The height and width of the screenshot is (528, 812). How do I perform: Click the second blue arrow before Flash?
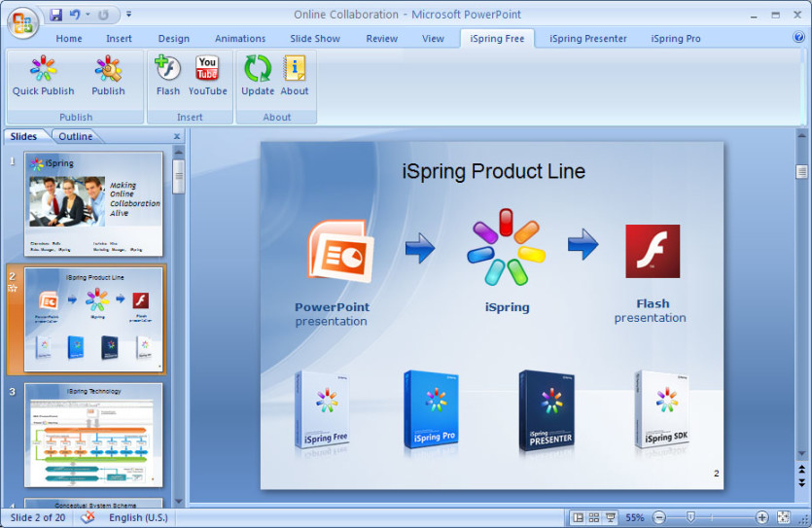point(583,243)
